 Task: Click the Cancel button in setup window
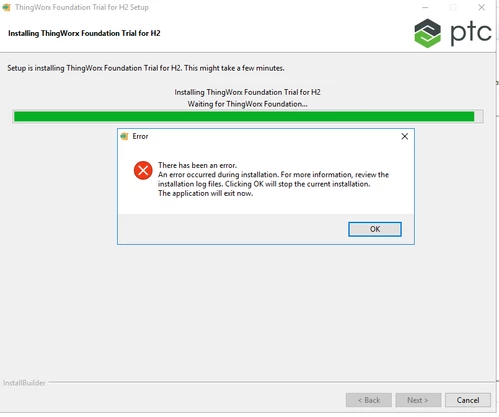pyautogui.click(x=468, y=400)
